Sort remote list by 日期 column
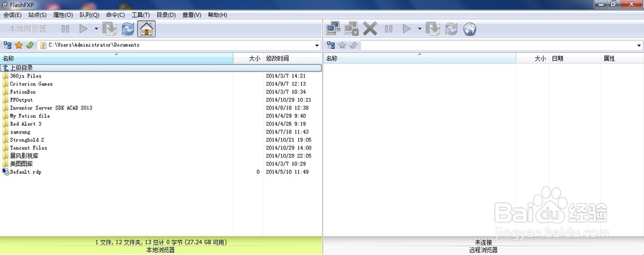The image size is (644, 255). pyautogui.click(x=575, y=59)
